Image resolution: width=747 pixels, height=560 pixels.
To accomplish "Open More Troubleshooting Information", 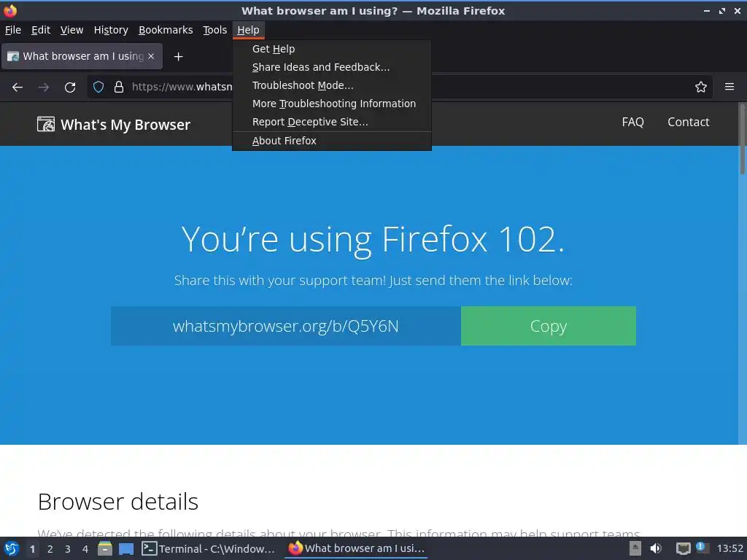I will coord(332,104).
